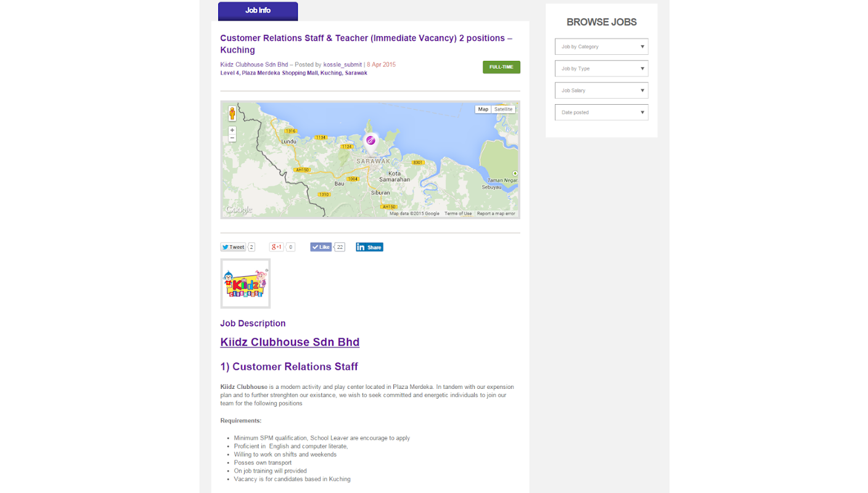
Task: Zoom out the map with minus button
Action: pyautogui.click(x=232, y=138)
